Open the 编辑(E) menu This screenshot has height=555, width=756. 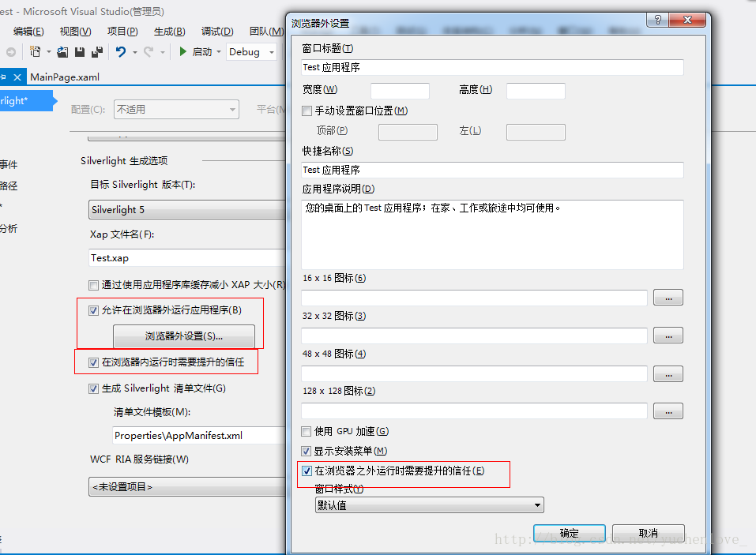28,32
